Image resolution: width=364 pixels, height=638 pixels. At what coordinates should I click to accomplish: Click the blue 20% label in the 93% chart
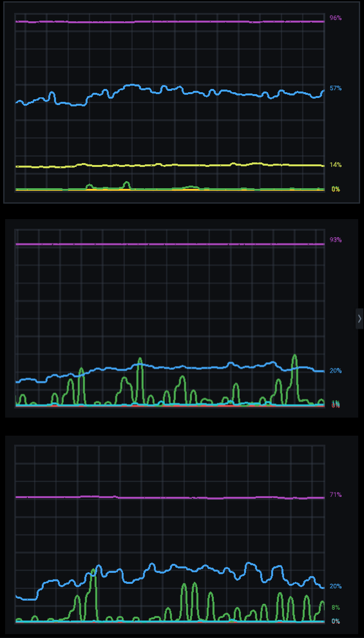[336, 371]
